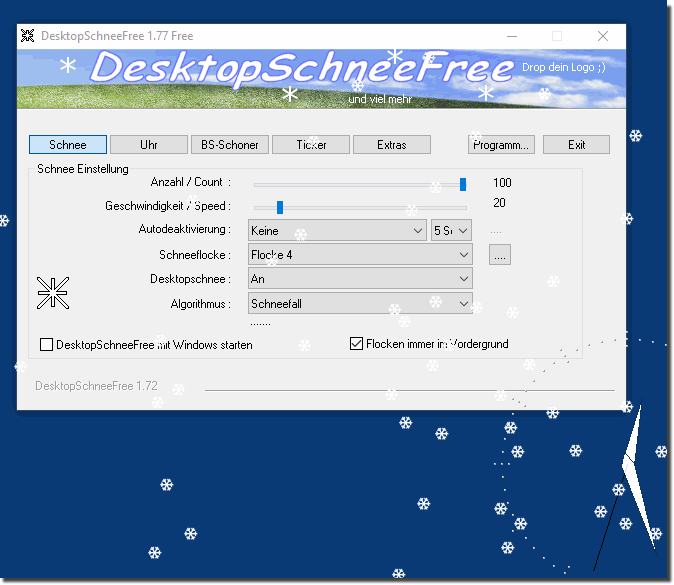
Task: Enable DesktopSchneeFree mit Windows starten checkbox
Action: 46,345
